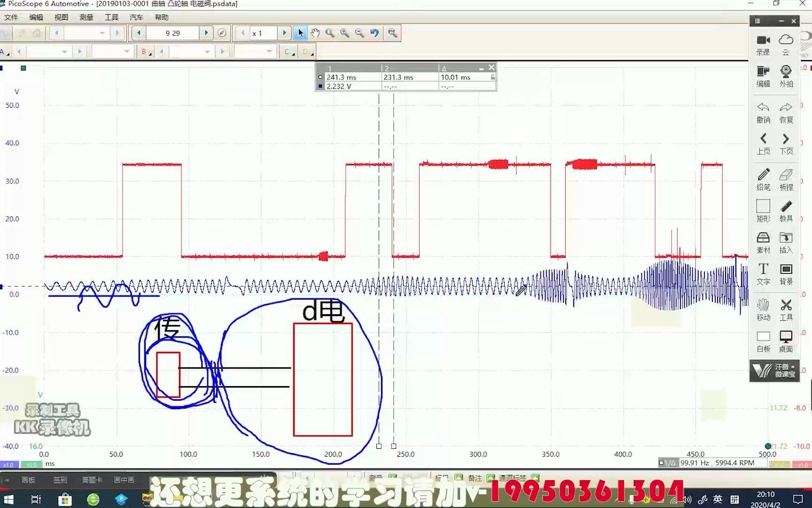Viewport: 812px width, 508px height.
Task: Activate the hand pan tool
Action: [x=315, y=33]
